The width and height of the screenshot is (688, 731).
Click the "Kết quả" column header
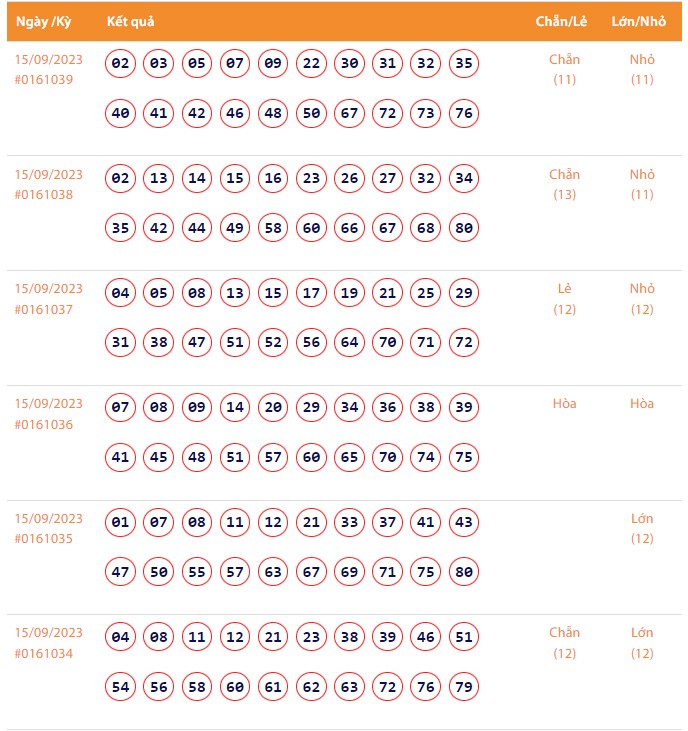tap(130, 21)
